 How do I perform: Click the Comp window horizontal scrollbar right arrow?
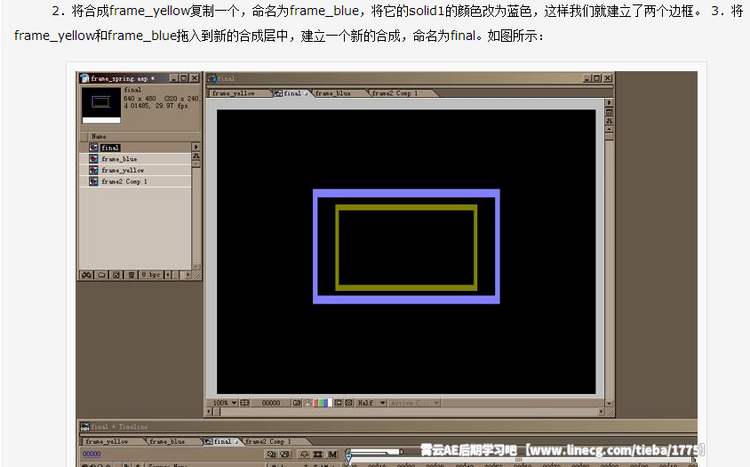[x=601, y=411]
